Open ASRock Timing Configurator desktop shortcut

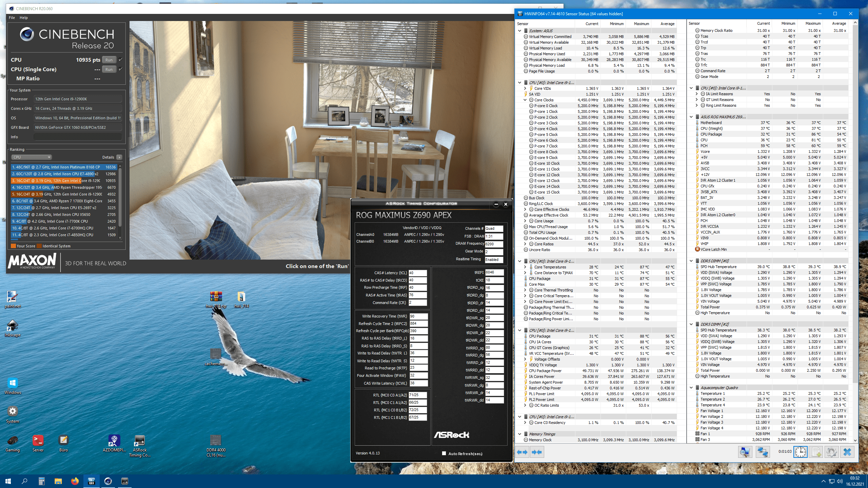[x=140, y=446]
